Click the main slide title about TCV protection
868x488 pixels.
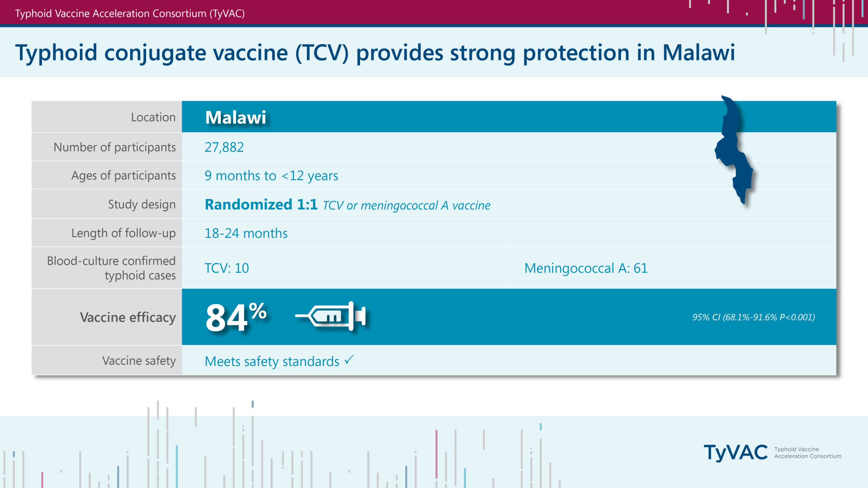375,53
